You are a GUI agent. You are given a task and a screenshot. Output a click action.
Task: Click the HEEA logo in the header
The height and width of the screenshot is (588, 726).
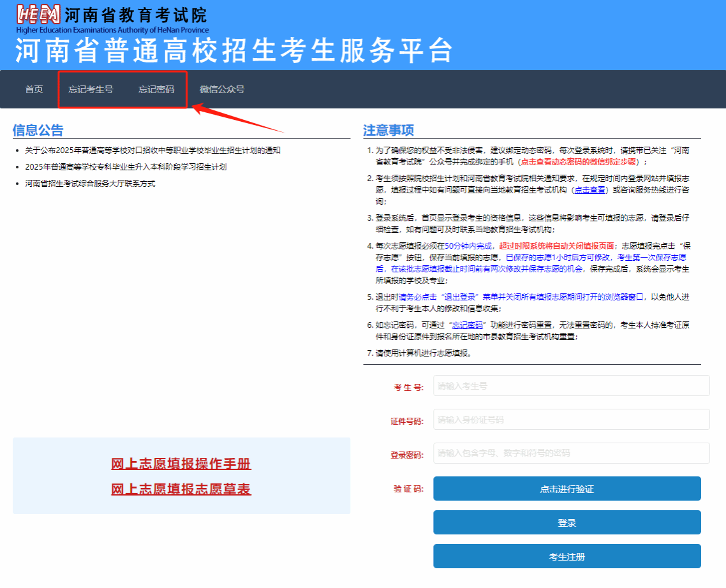pos(38,15)
